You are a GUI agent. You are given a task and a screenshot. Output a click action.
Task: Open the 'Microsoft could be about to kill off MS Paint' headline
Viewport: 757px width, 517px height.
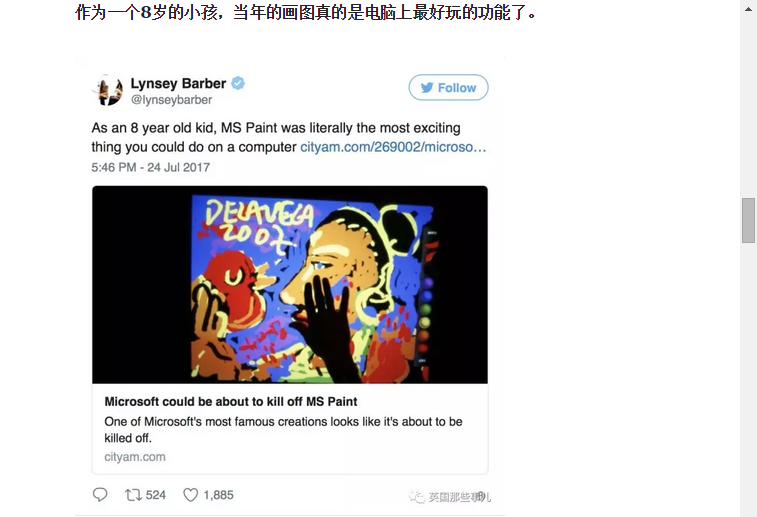231,401
